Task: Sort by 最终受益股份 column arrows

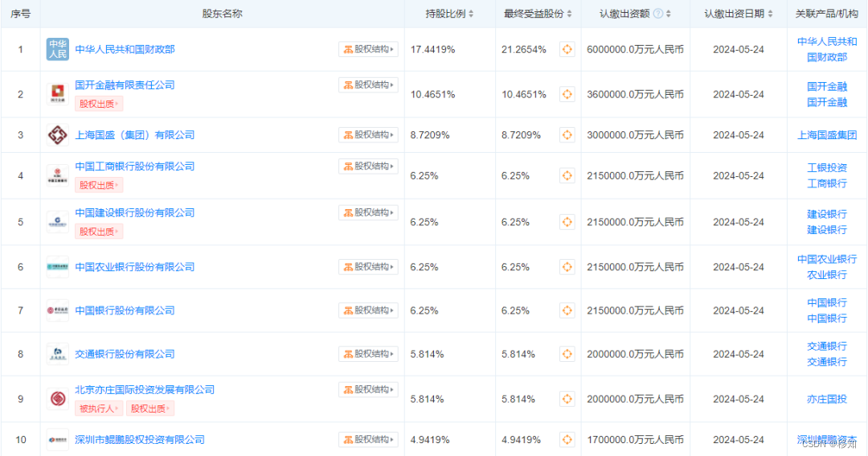Action: click(x=570, y=14)
